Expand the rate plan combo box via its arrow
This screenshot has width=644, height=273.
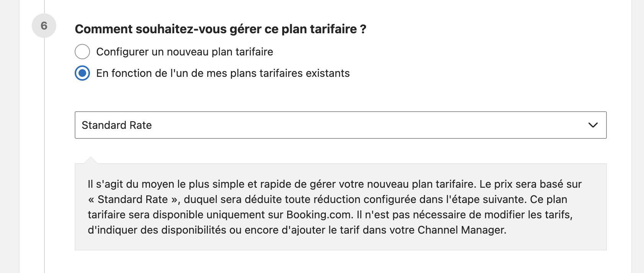[593, 125]
